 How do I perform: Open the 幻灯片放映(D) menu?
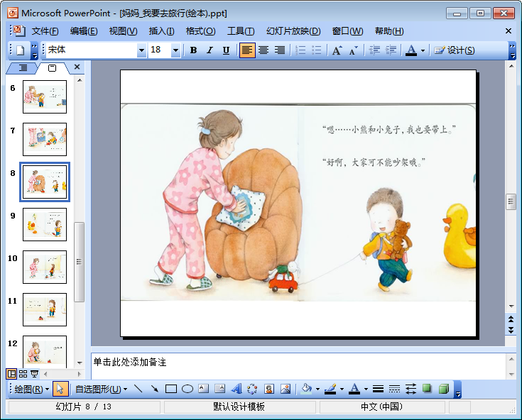pos(293,31)
